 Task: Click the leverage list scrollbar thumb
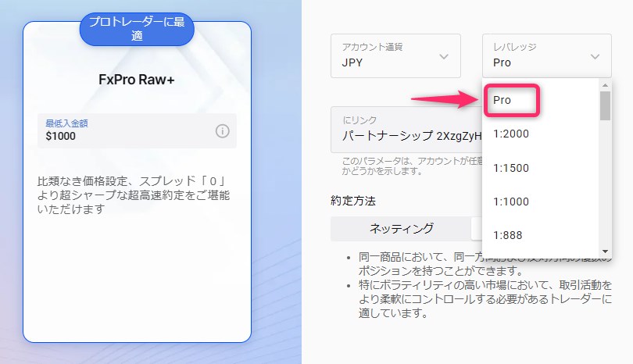point(605,105)
